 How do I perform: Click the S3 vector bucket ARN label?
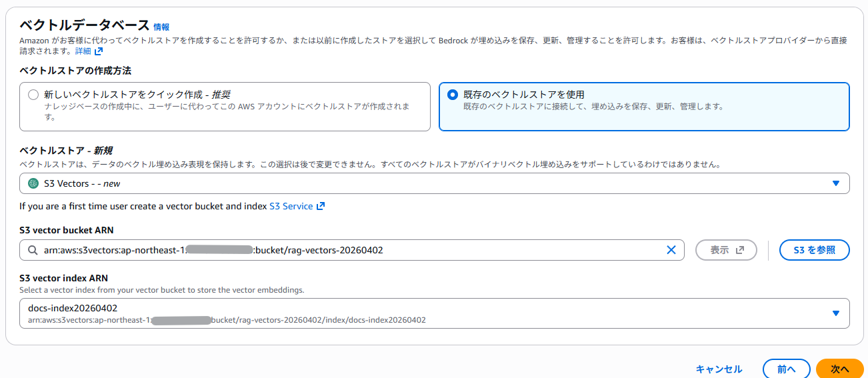(x=67, y=231)
